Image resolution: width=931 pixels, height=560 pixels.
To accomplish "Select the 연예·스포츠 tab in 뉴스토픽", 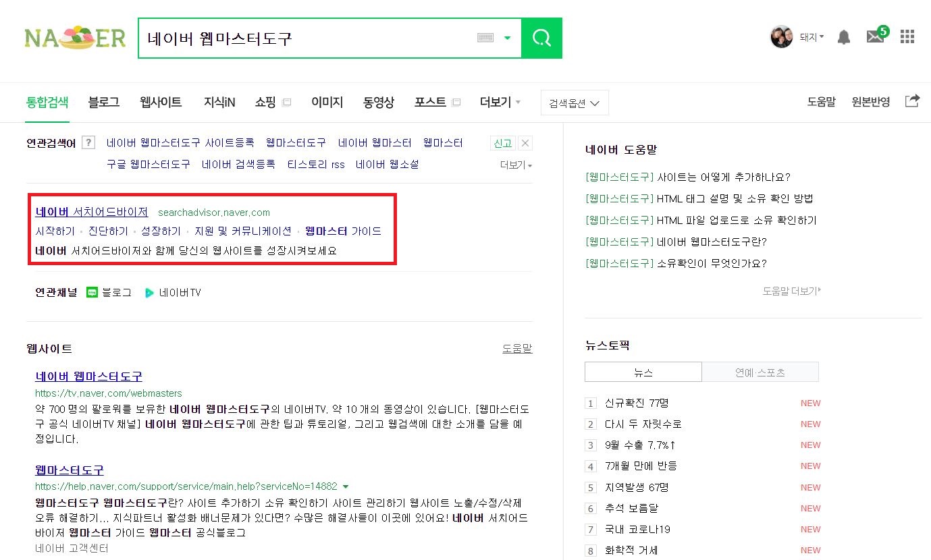I will [x=760, y=372].
